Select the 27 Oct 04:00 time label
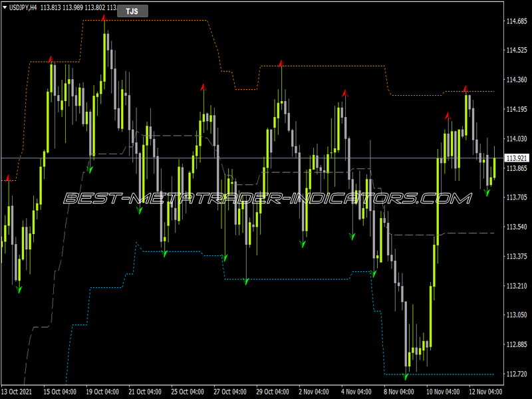Viewport: 532px width, 399px height. [x=230, y=392]
